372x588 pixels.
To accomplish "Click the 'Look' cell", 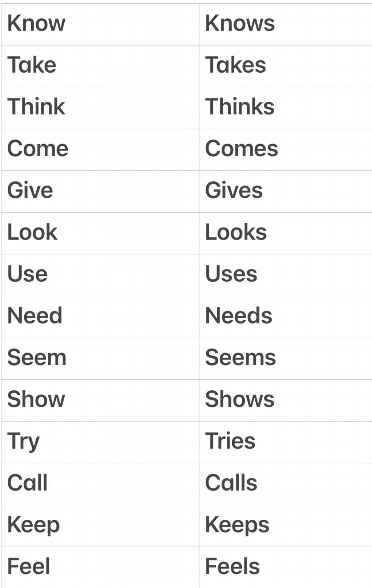I will (x=100, y=233).
